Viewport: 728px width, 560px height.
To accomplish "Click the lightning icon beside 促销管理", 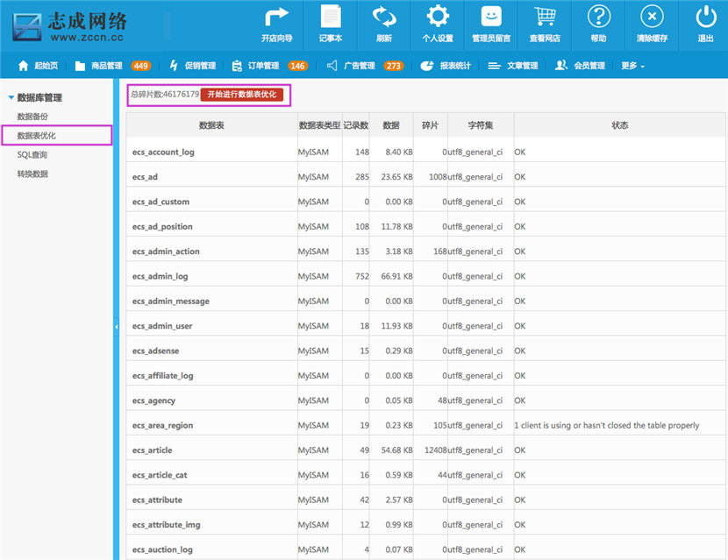I will (174, 66).
